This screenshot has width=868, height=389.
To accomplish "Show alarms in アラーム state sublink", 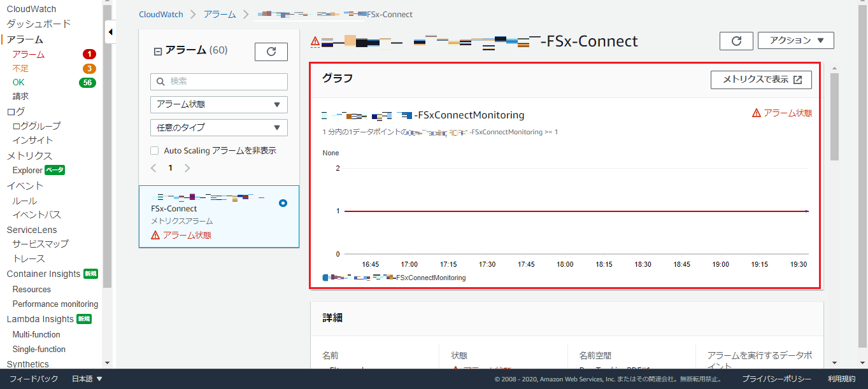I will (29, 55).
